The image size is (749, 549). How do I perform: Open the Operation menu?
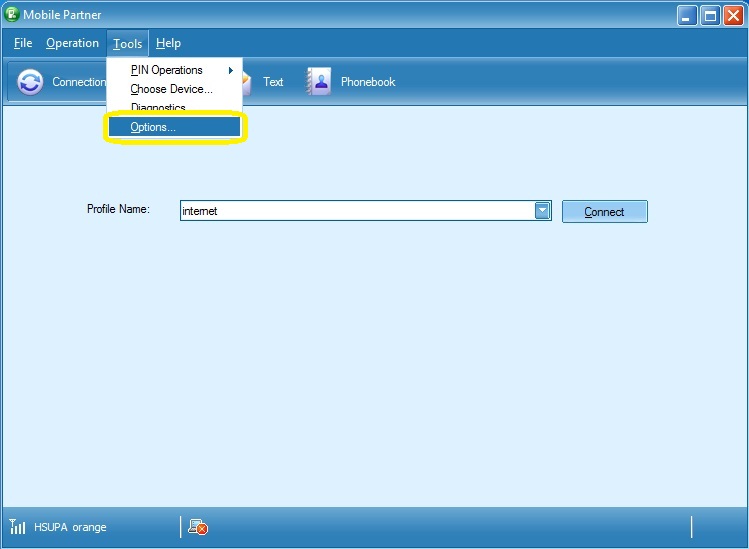(73, 43)
